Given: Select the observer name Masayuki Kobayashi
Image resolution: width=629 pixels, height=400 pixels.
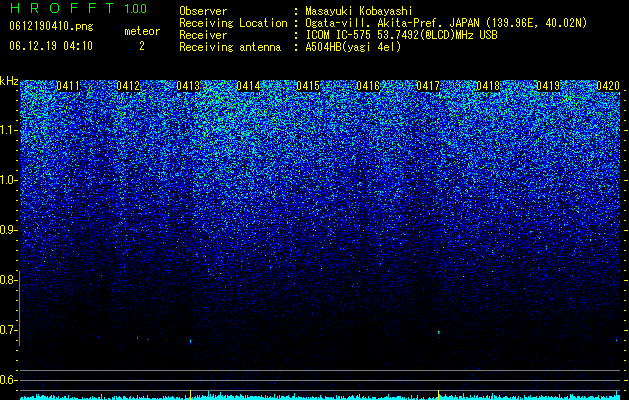Looking at the screenshot, I should tap(359, 11).
